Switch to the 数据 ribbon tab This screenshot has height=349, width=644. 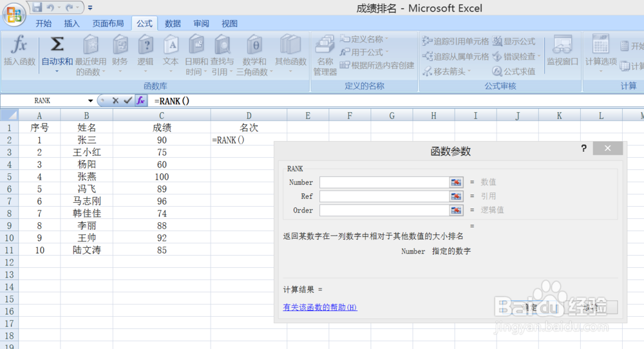click(x=173, y=23)
